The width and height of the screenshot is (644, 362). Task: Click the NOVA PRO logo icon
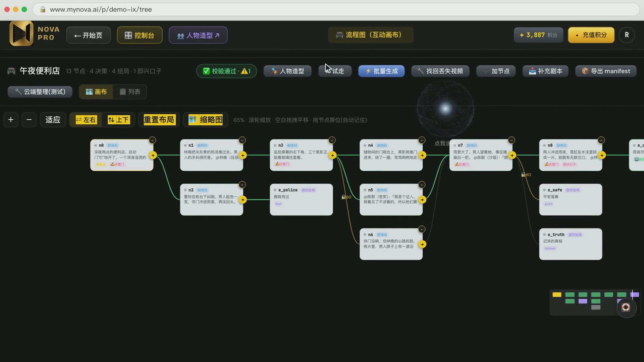(21, 33)
